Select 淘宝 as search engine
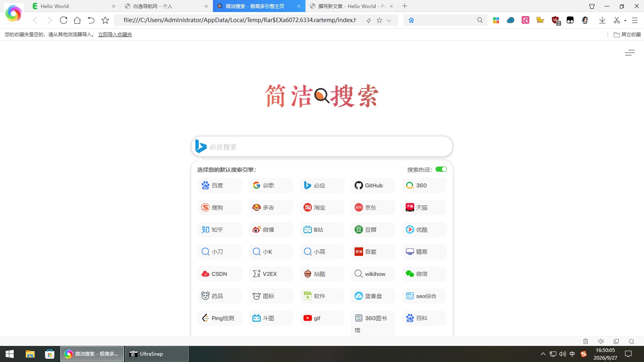 (x=322, y=208)
